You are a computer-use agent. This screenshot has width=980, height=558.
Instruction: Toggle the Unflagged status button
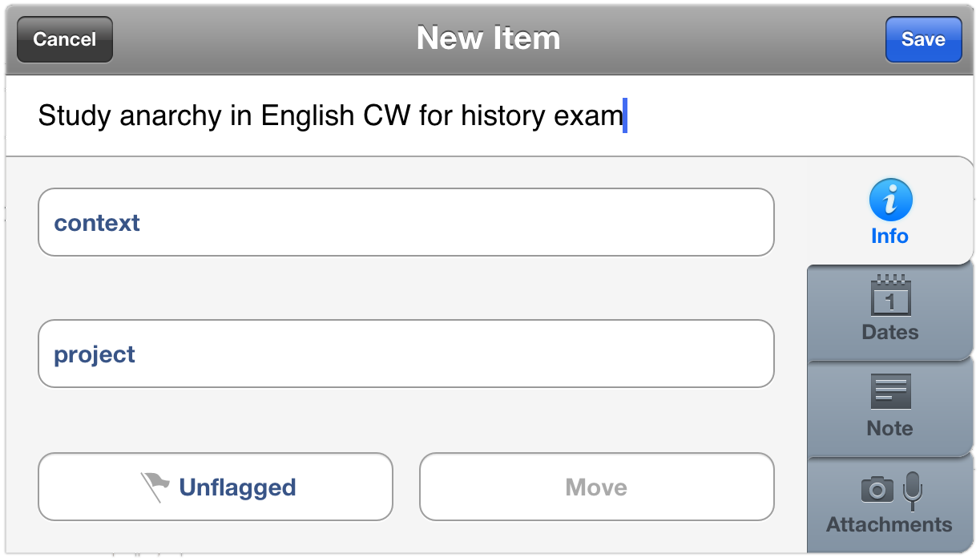coord(216,487)
